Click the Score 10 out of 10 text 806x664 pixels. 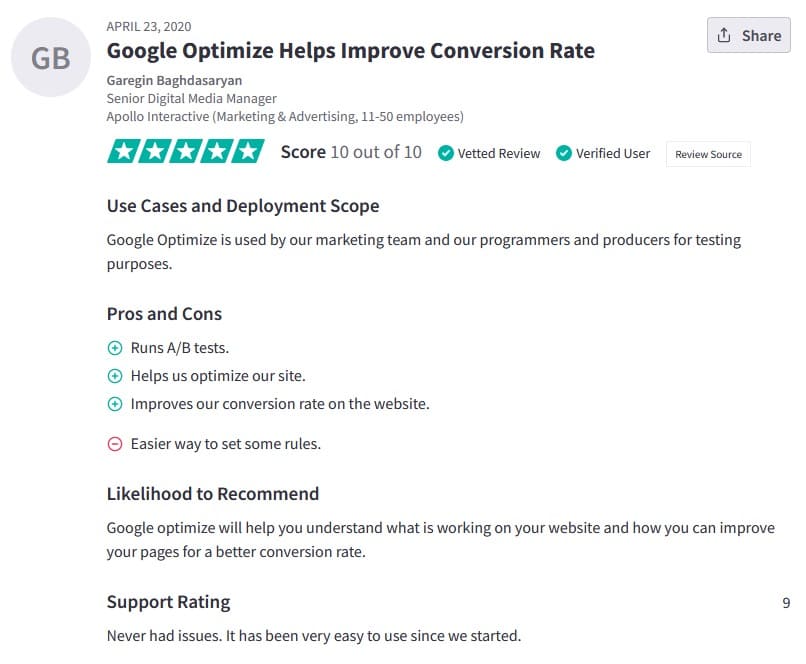pos(351,152)
